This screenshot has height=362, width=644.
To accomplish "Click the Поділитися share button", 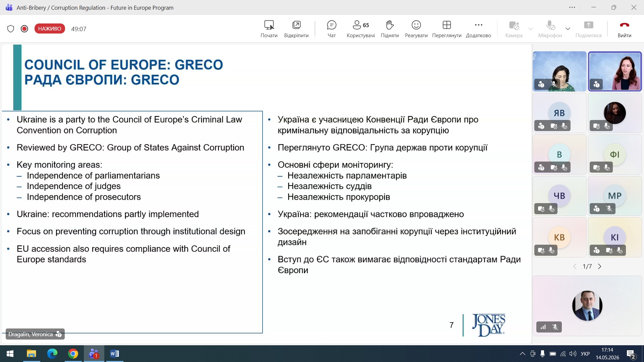I will (588, 29).
